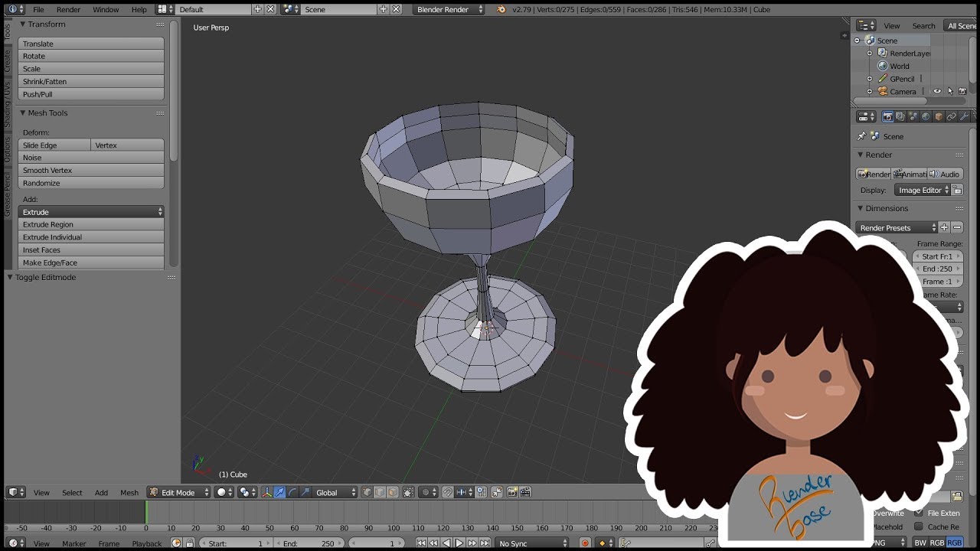
Task: Toggle Camera selectability cursor in outliner
Action: 950,91
